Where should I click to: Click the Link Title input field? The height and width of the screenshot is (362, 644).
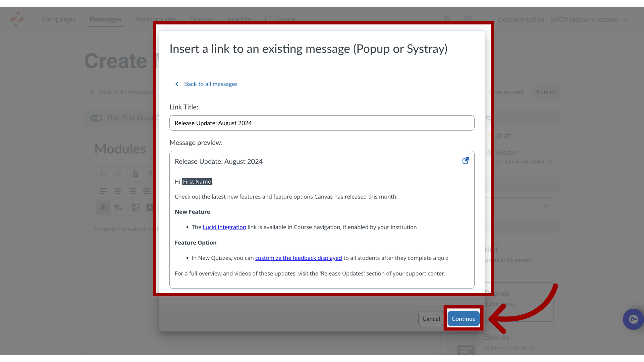[x=322, y=123]
